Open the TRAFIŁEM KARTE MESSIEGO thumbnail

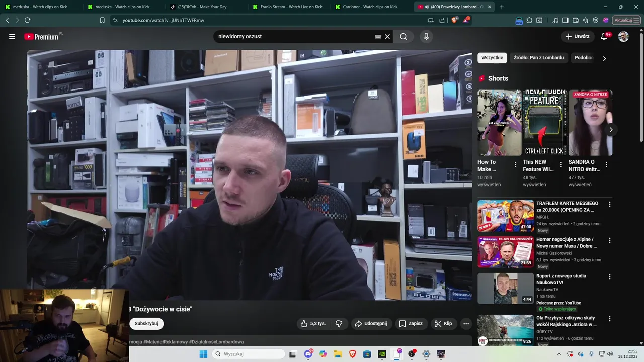[x=506, y=216]
